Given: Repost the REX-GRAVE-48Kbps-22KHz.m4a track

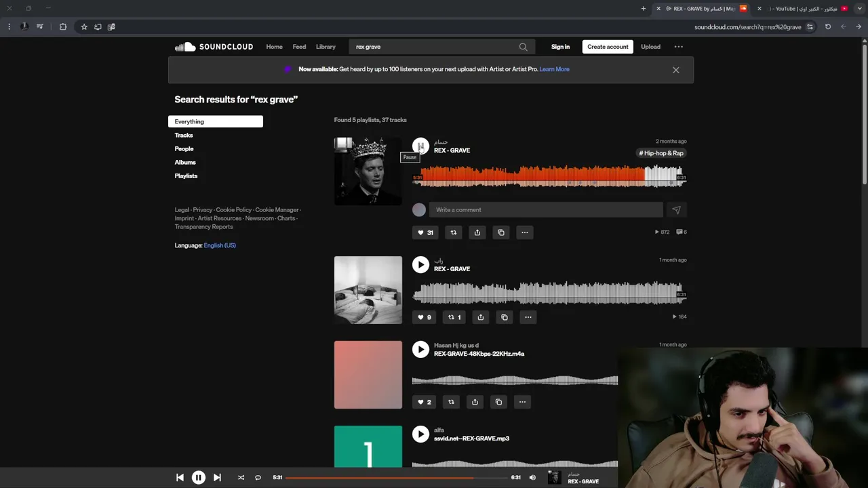Looking at the screenshot, I should click(451, 402).
